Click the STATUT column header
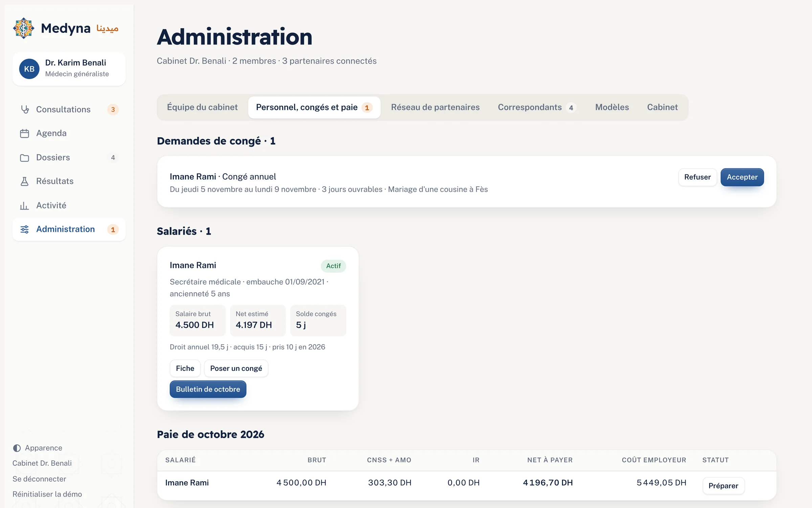Image resolution: width=812 pixels, height=508 pixels. coord(715,460)
